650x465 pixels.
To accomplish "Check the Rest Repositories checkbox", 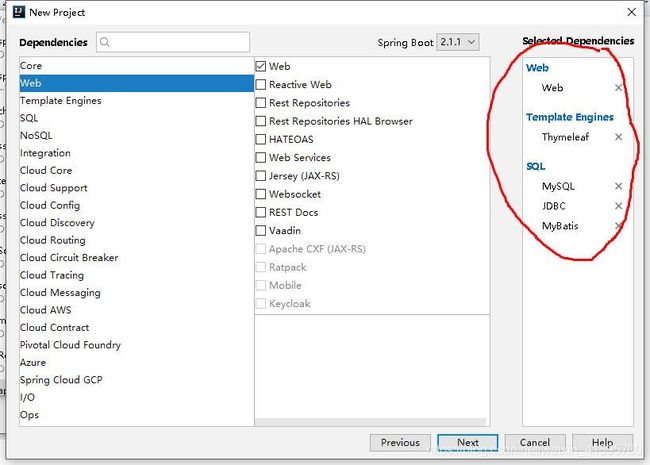I will (x=261, y=103).
